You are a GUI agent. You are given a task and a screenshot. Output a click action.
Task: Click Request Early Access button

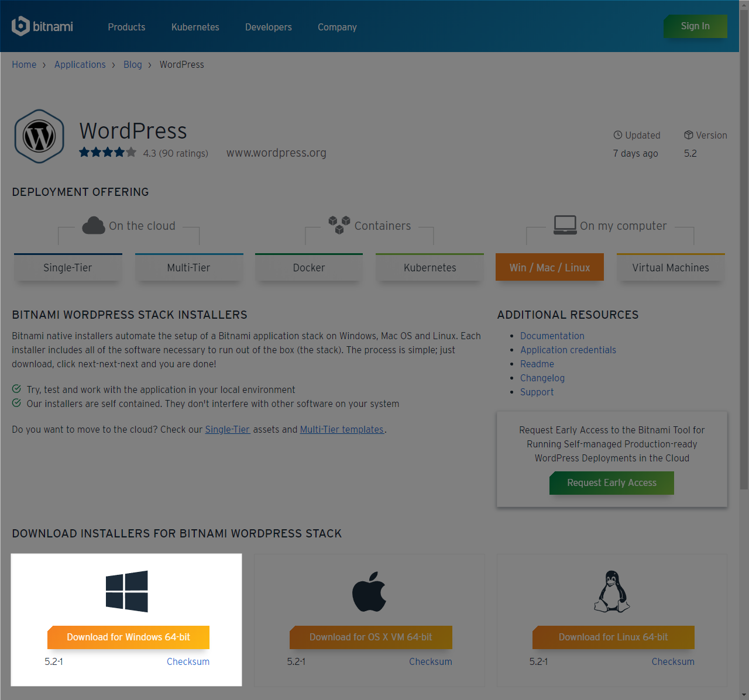click(611, 482)
